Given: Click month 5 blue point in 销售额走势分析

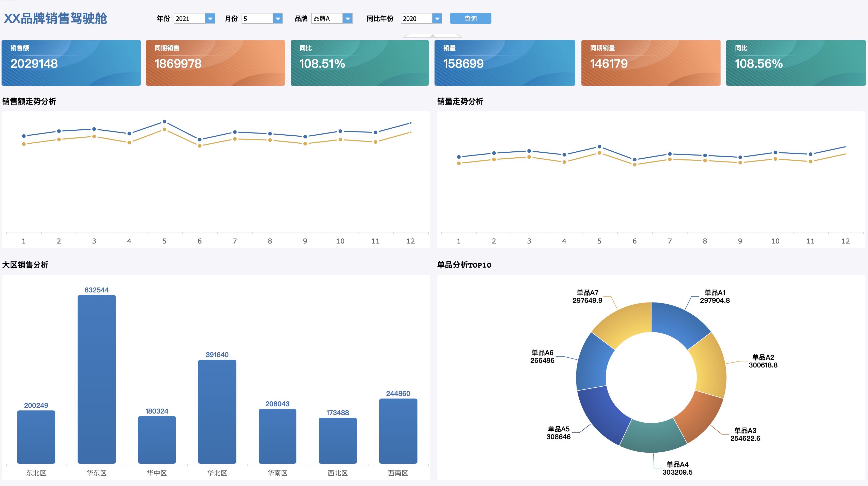Looking at the screenshot, I should point(164,122).
